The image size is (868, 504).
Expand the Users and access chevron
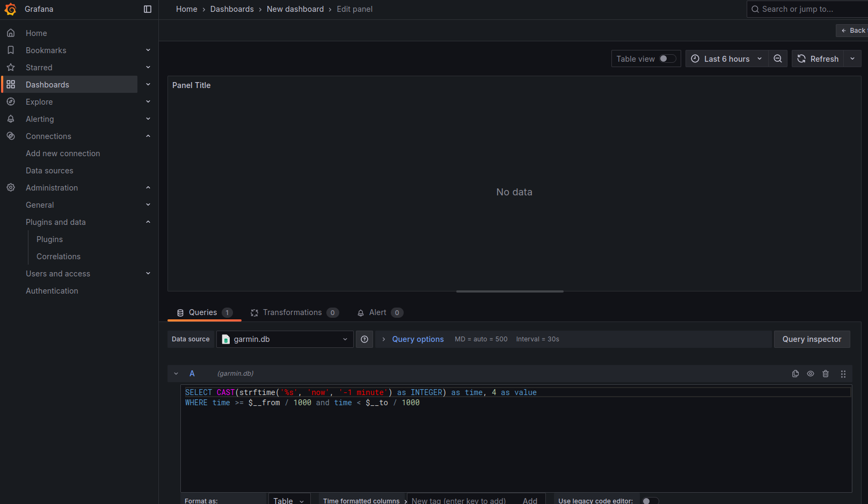[148, 274]
